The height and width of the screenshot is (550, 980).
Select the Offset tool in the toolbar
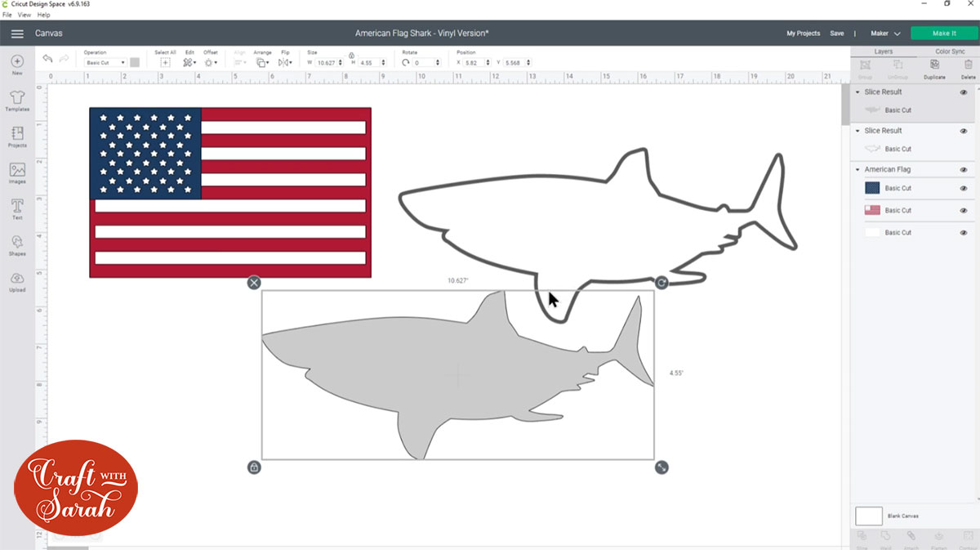pos(211,63)
